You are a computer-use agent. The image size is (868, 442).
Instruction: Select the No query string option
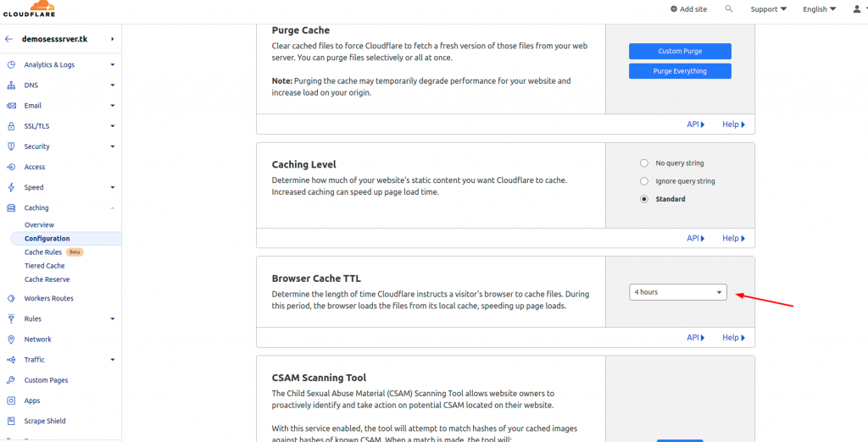[644, 163]
